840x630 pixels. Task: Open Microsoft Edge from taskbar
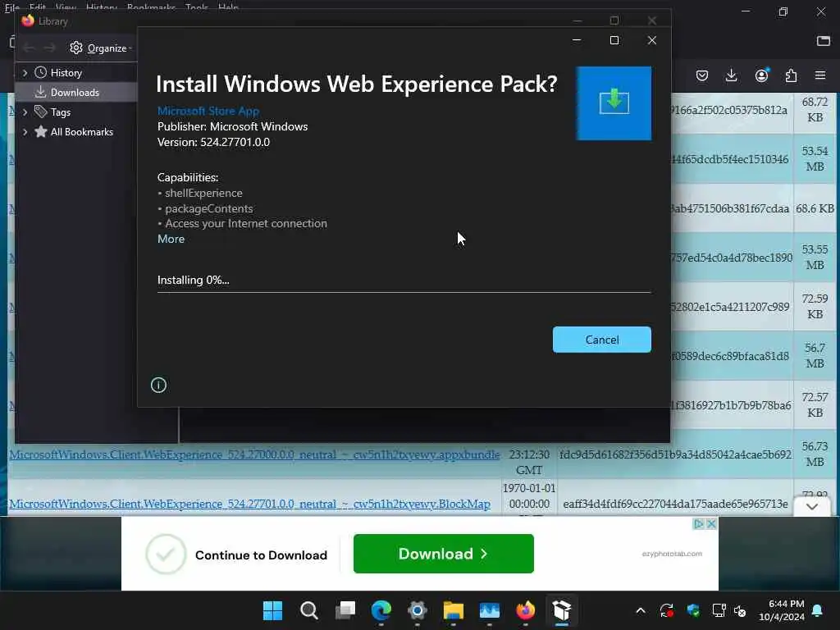[x=381, y=610]
